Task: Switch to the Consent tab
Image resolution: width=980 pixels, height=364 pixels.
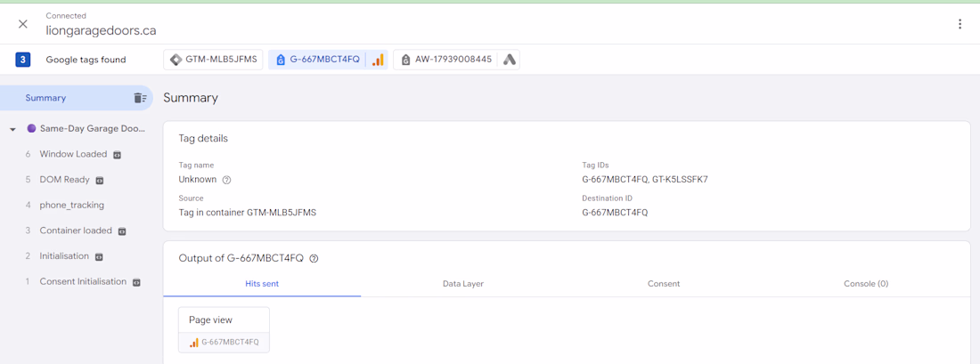Action: (x=664, y=284)
